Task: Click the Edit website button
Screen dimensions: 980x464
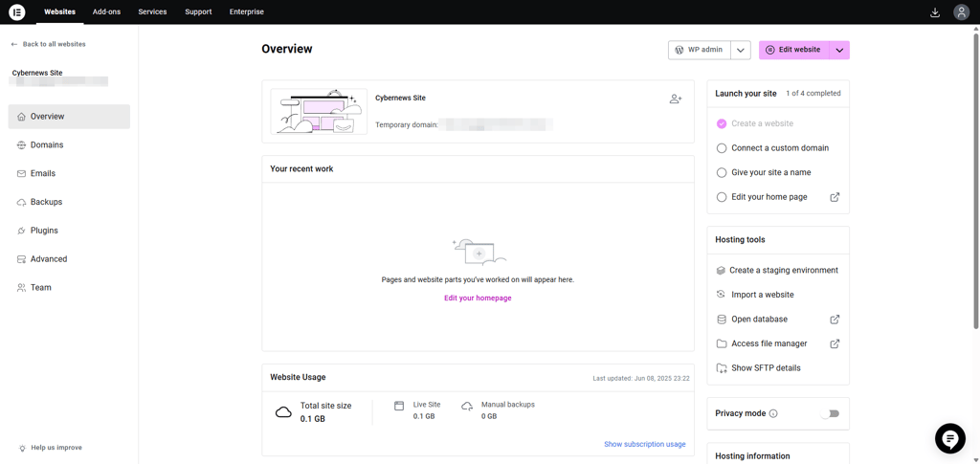Action: click(794, 51)
